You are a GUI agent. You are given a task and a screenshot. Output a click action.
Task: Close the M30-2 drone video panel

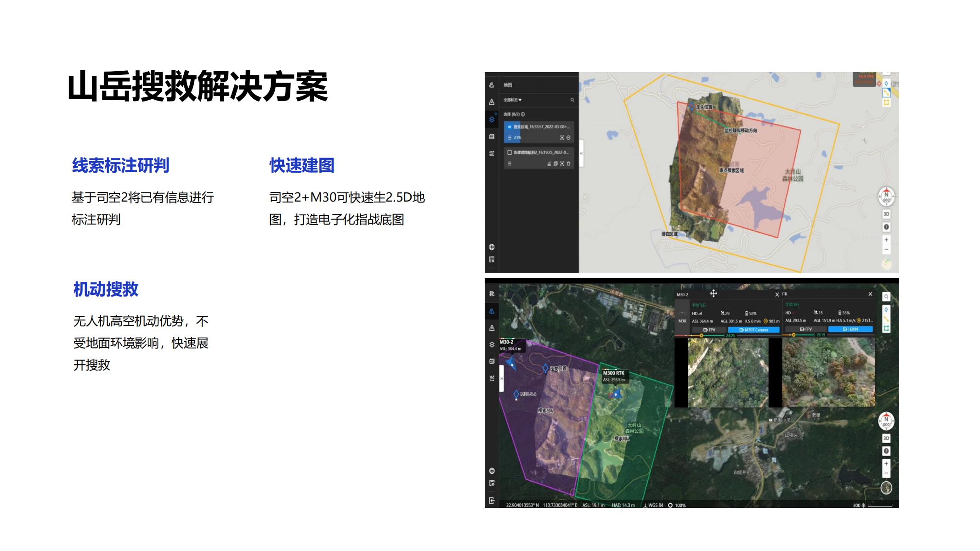click(777, 294)
